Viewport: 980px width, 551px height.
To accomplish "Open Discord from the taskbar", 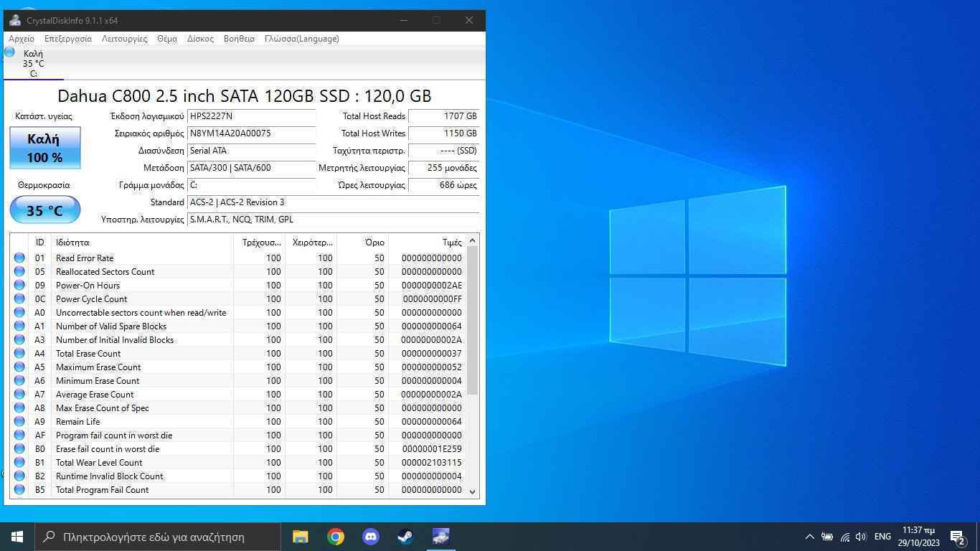I will [x=370, y=537].
